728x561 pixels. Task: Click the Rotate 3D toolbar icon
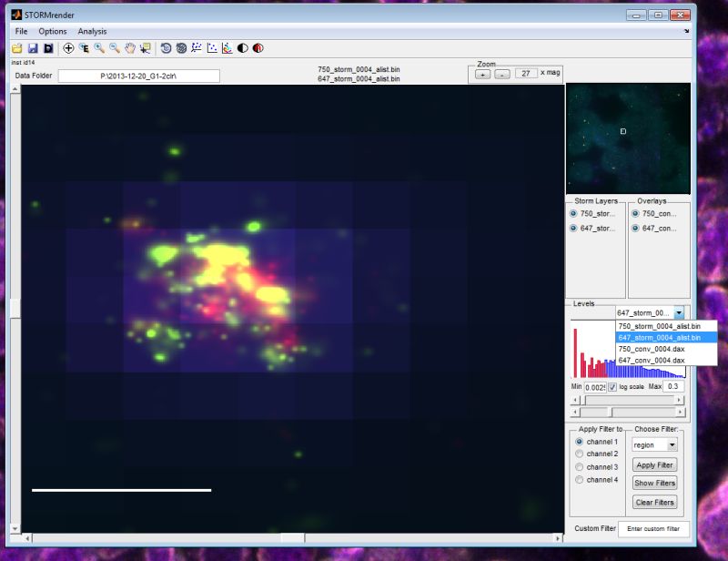(x=167, y=47)
